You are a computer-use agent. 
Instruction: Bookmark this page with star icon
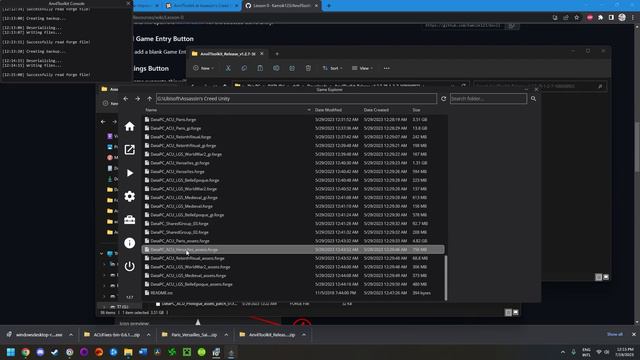coord(577,18)
